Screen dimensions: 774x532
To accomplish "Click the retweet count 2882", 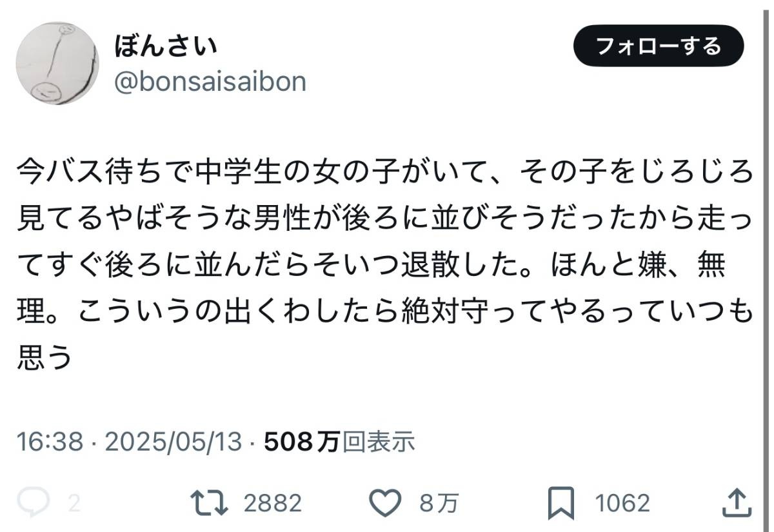I will 273,502.
